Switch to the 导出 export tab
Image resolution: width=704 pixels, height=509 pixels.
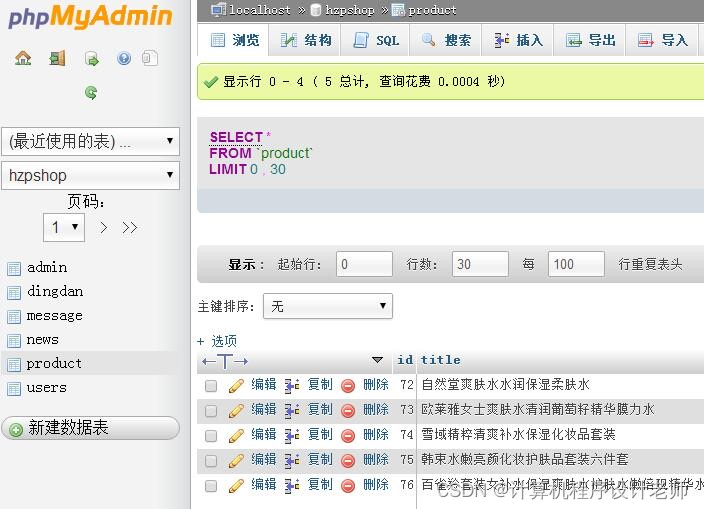pos(589,40)
